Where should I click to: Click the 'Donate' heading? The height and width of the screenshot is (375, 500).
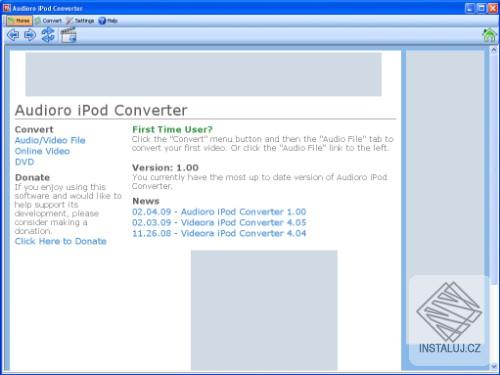pyautogui.click(x=32, y=177)
